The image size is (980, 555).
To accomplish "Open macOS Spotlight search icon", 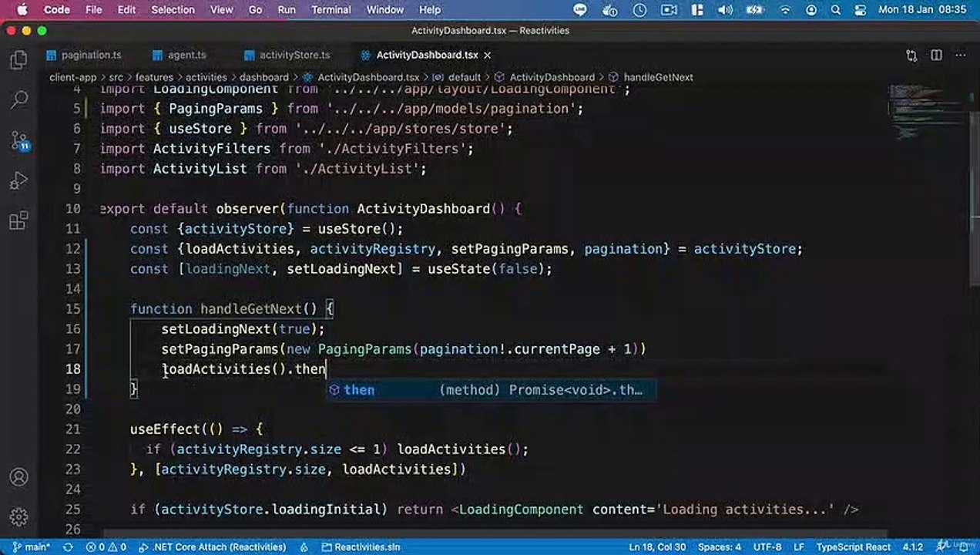I will (x=835, y=10).
